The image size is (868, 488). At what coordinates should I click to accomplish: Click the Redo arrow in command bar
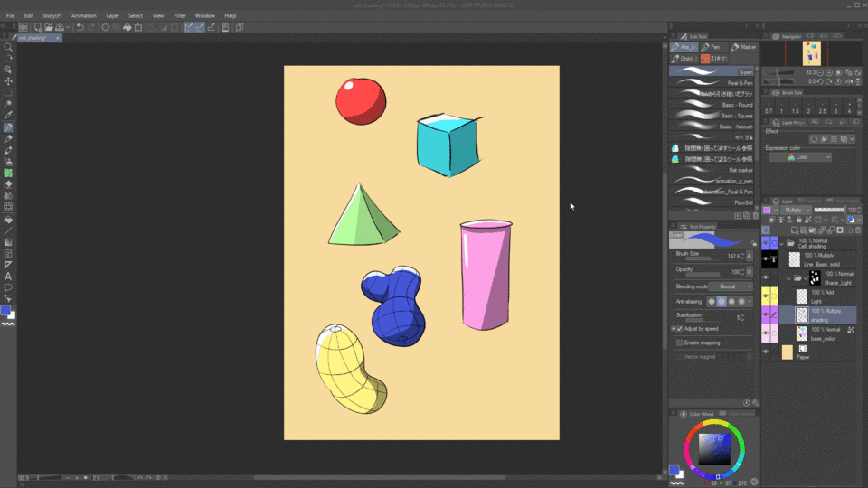point(91,27)
